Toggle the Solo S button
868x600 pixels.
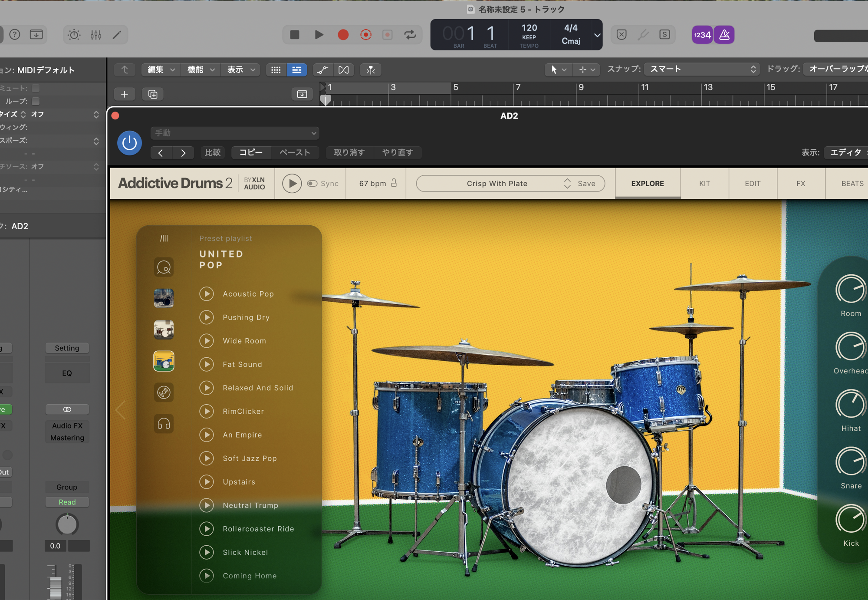[664, 35]
